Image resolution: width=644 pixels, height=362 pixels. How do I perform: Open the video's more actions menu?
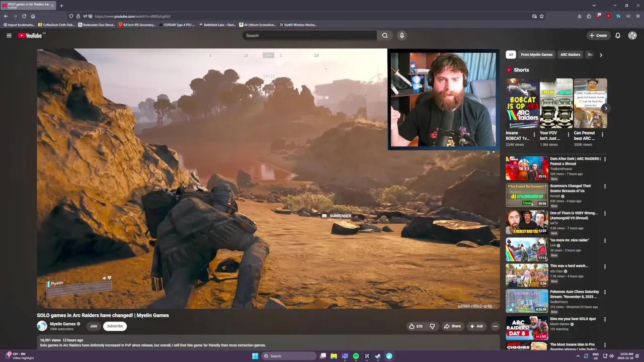click(x=495, y=326)
